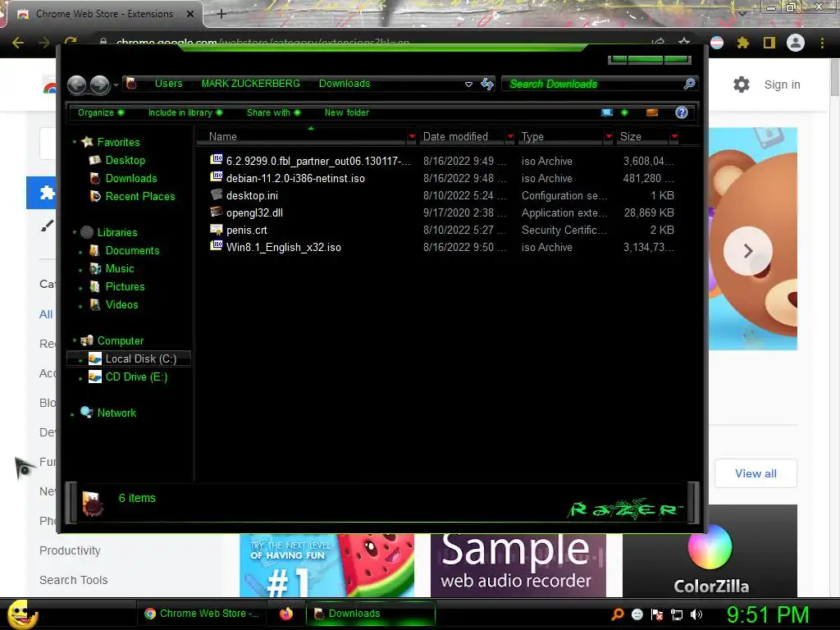The height and width of the screenshot is (630, 840).
Task: Click Chrome extensions puzzle icon
Action: tap(742, 43)
